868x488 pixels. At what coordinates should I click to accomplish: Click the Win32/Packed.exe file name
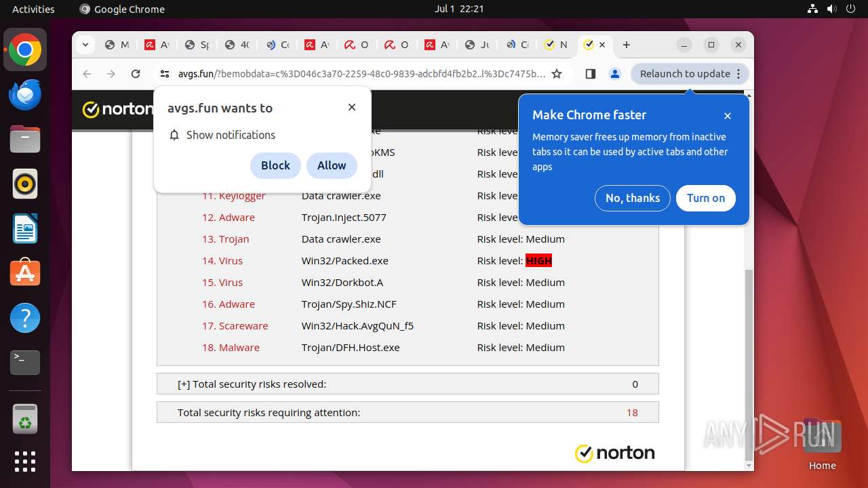pyautogui.click(x=345, y=260)
